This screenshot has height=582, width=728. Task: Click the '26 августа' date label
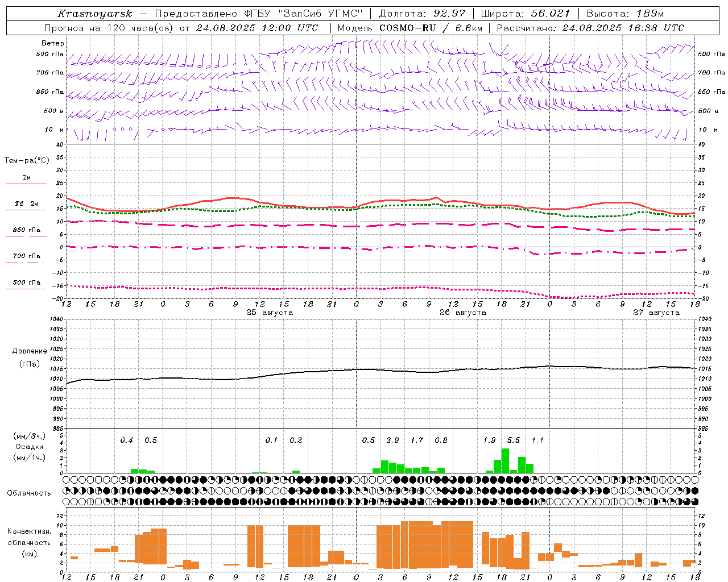[463, 313]
